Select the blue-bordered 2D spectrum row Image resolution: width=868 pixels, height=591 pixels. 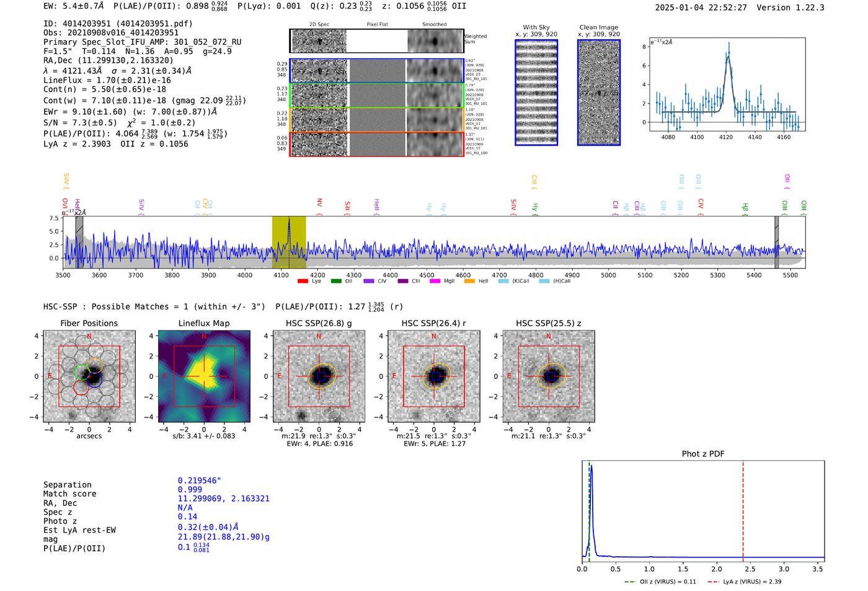(377, 71)
